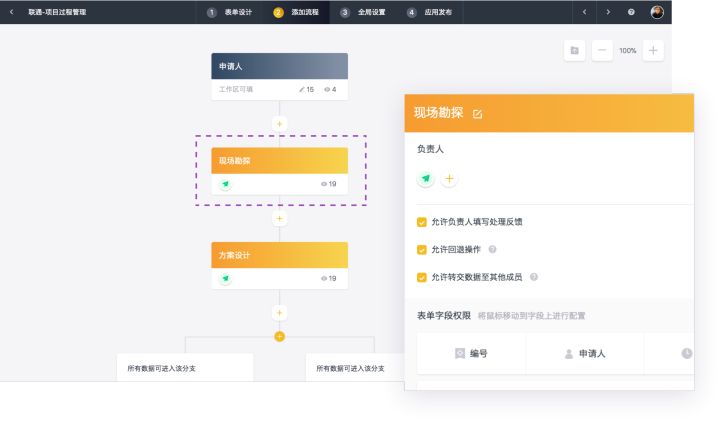Open the help question mark icon
Screen dimensions: 720x422
pos(631,12)
